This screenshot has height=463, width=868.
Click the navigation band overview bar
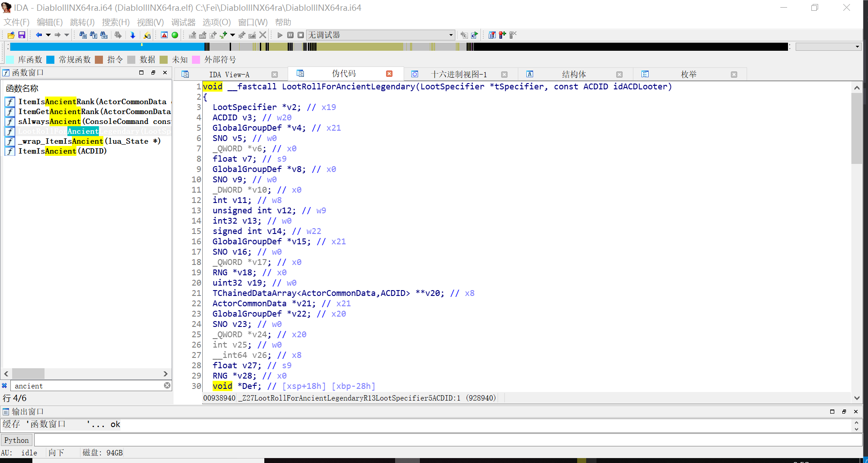(399, 47)
